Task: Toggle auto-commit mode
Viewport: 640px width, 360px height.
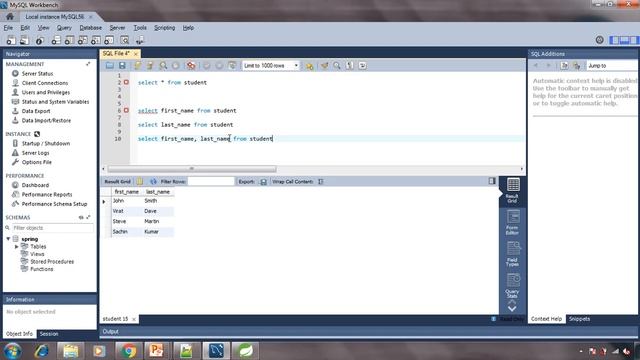Action: point(232,65)
